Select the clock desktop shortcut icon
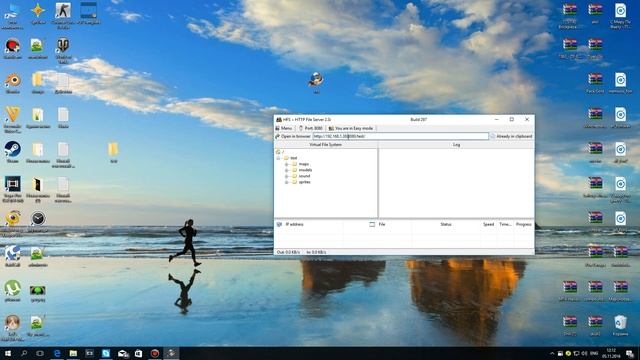 tap(38, 222)
